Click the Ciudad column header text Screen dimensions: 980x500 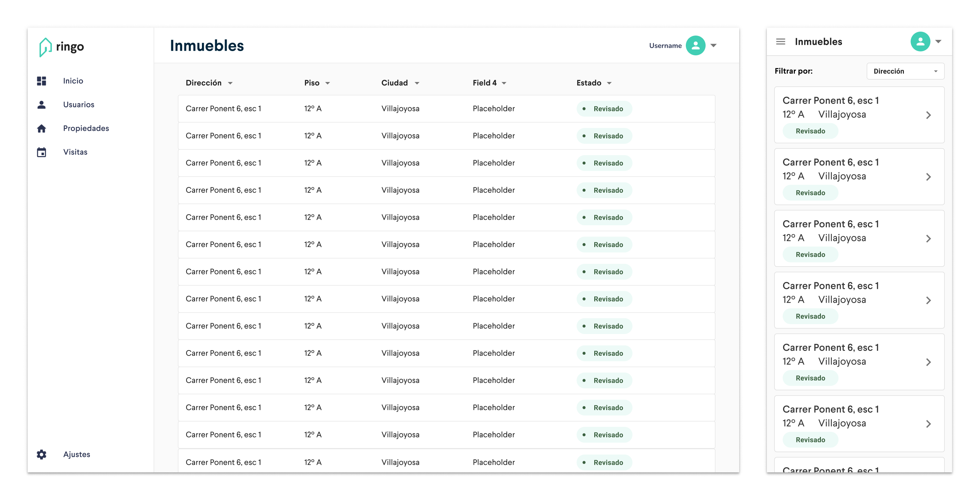click(x=395, y=83)
